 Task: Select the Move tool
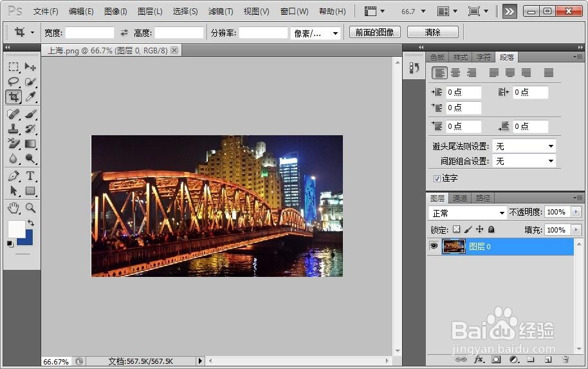[30, 67]
